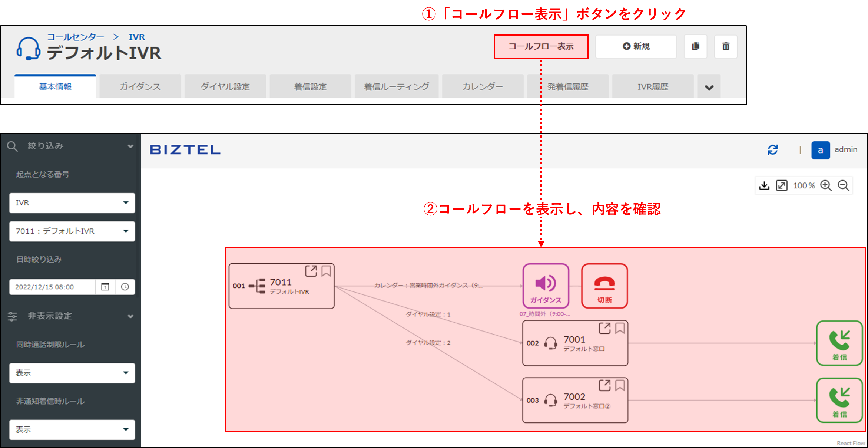The image size is (868, 448).
Task: Bookmark node 002 7001
Action: (x=620, y=328)
